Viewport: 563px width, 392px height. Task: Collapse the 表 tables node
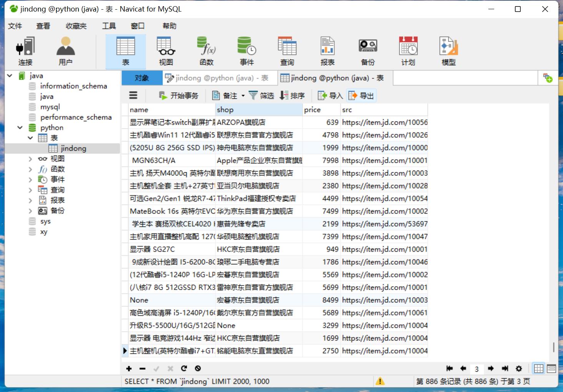pyautogui.click(x=30, y=138)
